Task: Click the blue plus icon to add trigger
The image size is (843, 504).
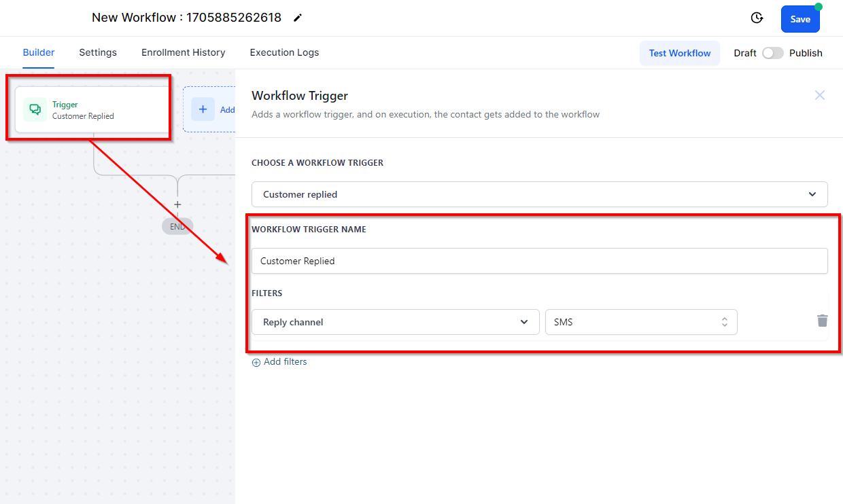Action: [x=203, y=109]
